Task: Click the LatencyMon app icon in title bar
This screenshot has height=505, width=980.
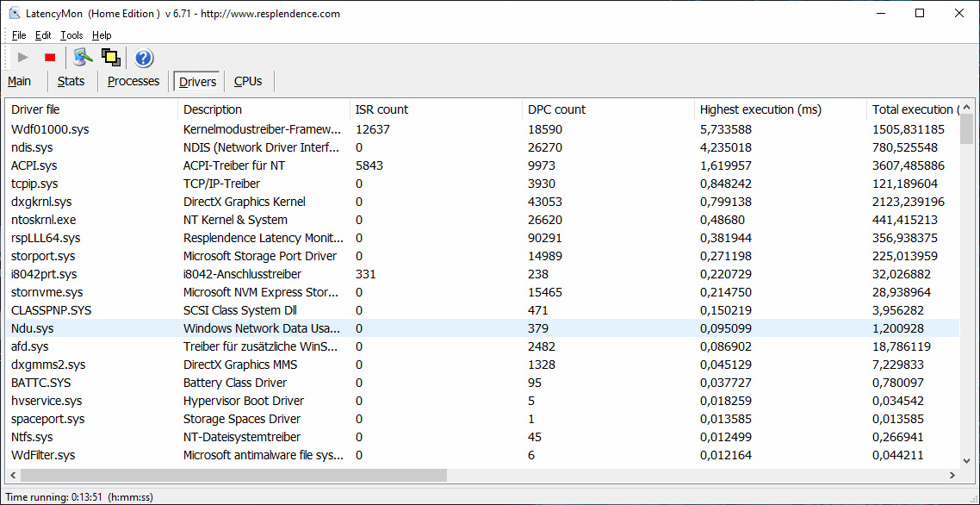Action: click(14, 13)
